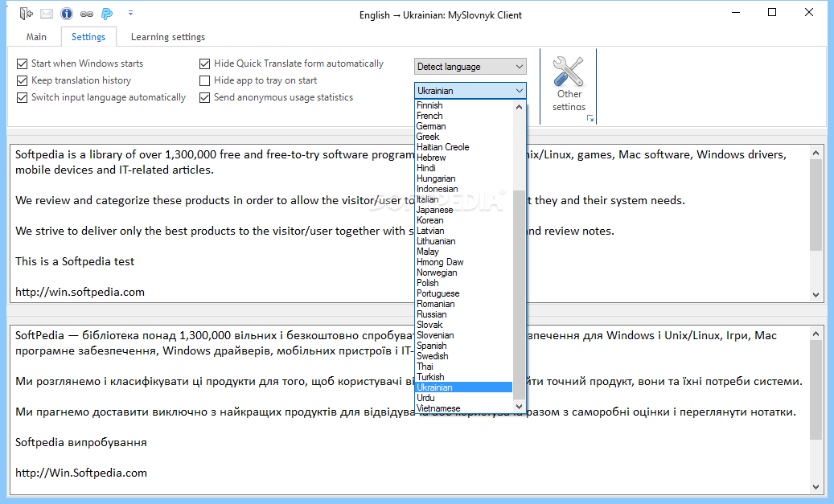Screen dimensions: 834x504
Task: Select Hebrew language
Action: [x=463, y=158]
